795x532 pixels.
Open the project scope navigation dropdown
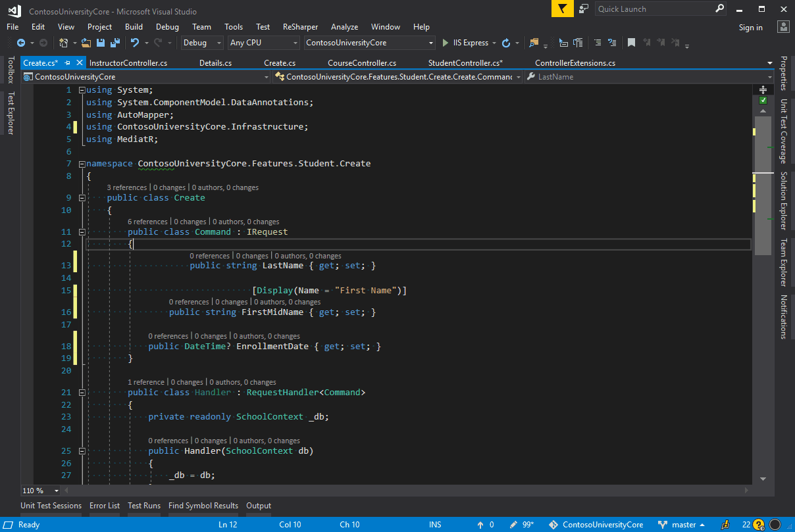147,77
